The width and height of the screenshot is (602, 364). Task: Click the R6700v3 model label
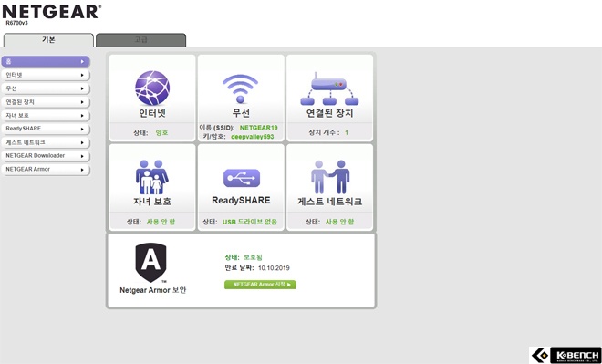[x=17, y=23]
